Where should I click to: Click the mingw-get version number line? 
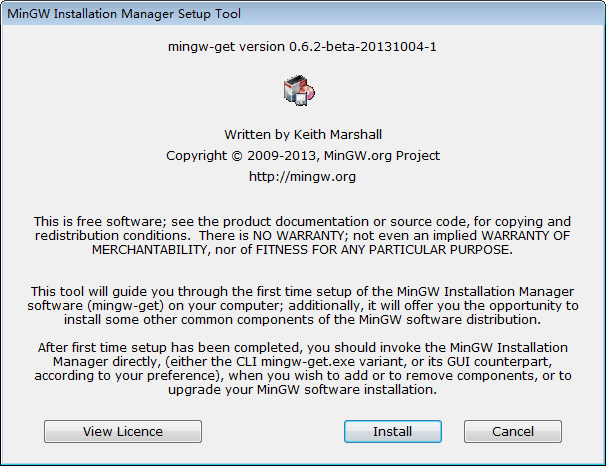click(x=302, y=46)
